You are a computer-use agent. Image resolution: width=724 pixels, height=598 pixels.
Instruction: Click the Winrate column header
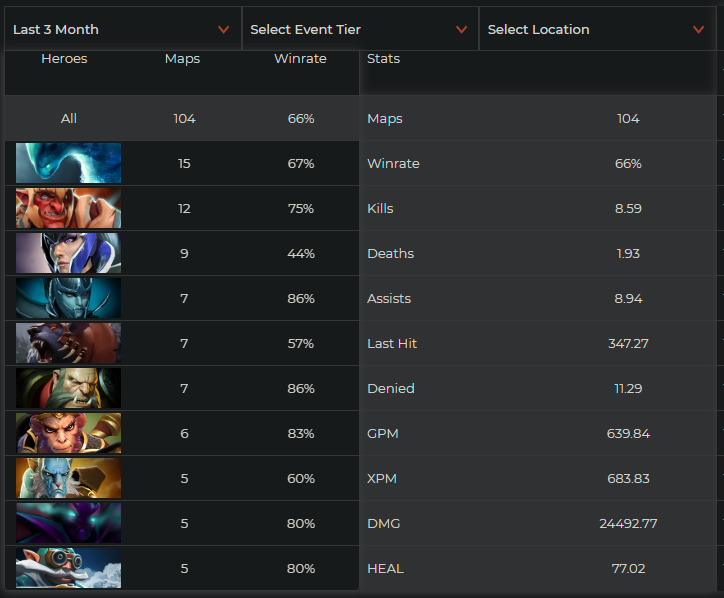pos(300,59)
